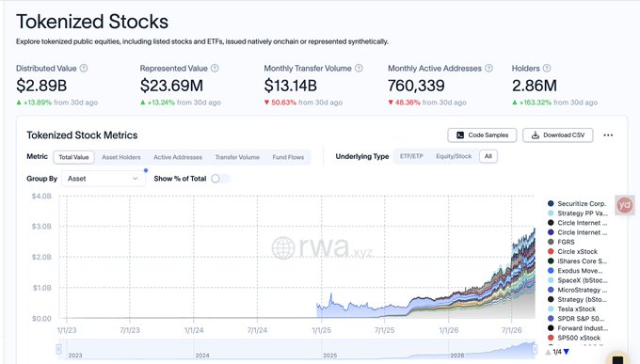Filter underlying type by ETF/ETP

[411, 156]
